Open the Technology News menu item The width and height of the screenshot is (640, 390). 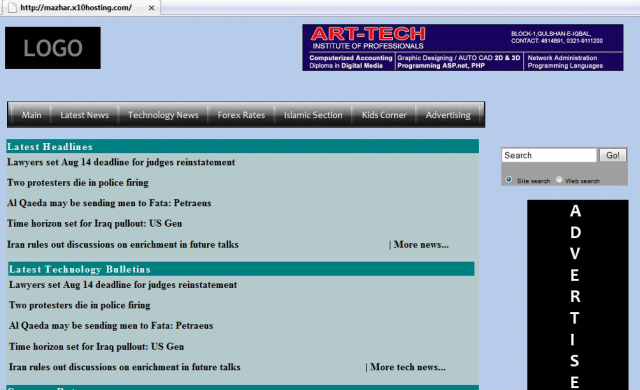pyautogui.click(x=163, y=115)
